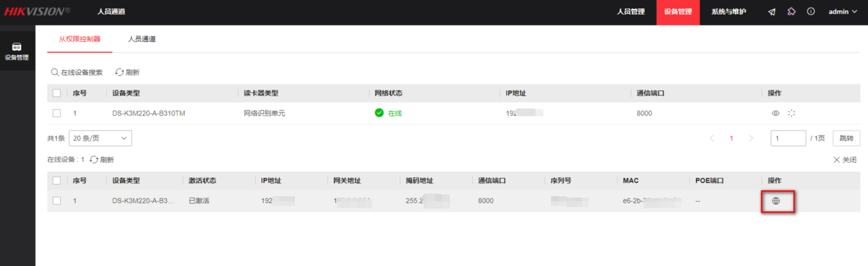The height and width of the screenshot is (266, 868).
Task: Select 设备管理 icon in left sidebar
Action: pos(17,51)
